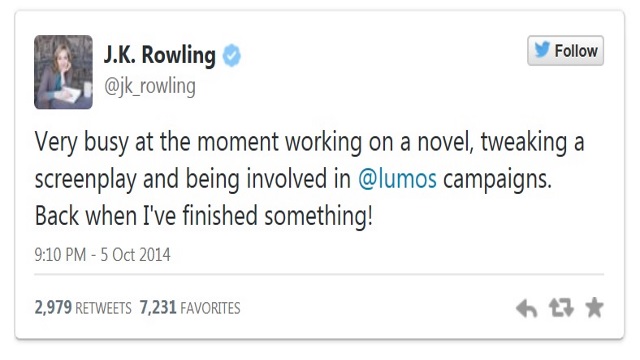Click the J.K. Rowling display name
This screenshot has width=640, height=360.
(x=159, y=55)
